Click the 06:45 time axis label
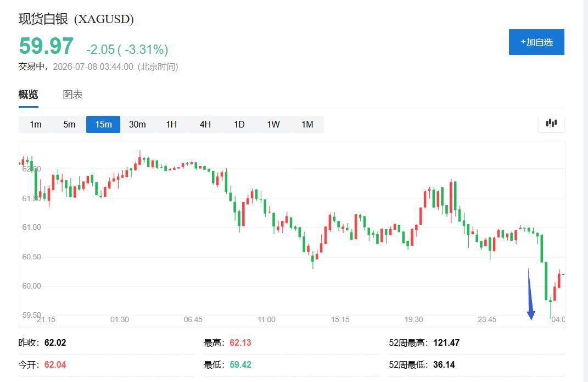 193,320
